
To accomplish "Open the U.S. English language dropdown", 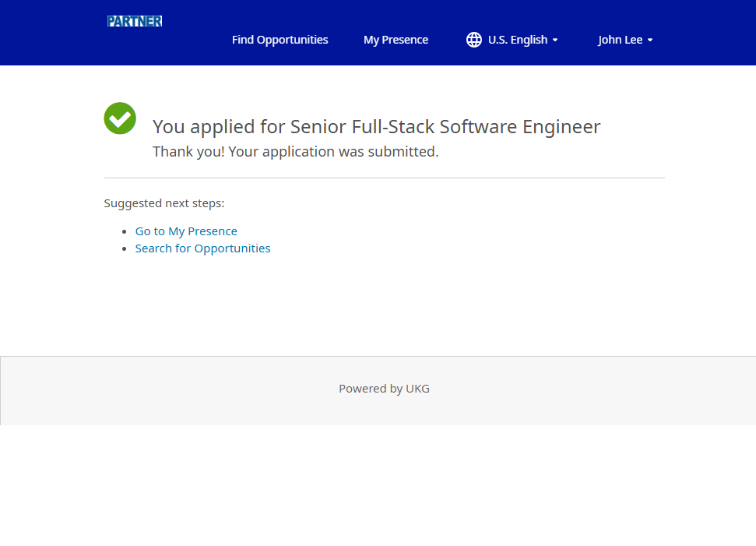I will pyautogui.click(x=517, y=40).
